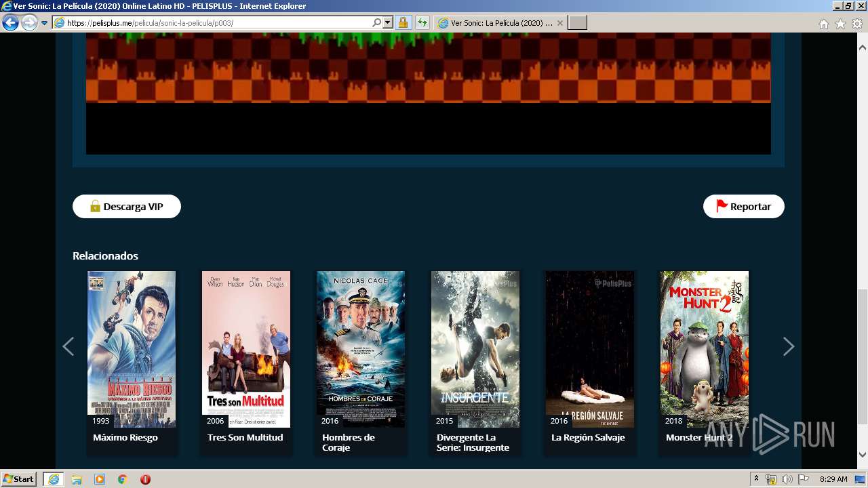Screen dimensions: 868x488
Task: Show next related movies with right arrow
Action: point(788,346)
